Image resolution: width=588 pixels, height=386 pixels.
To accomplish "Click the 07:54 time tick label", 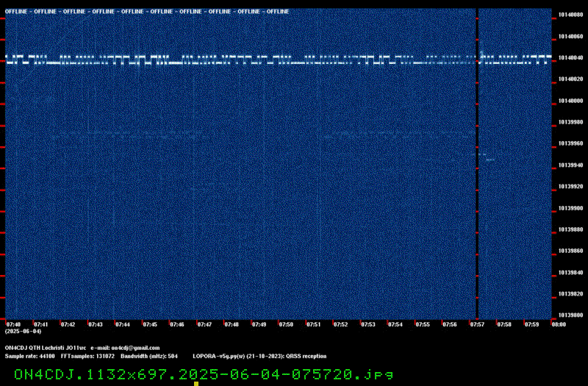I will tap(395, 324).
